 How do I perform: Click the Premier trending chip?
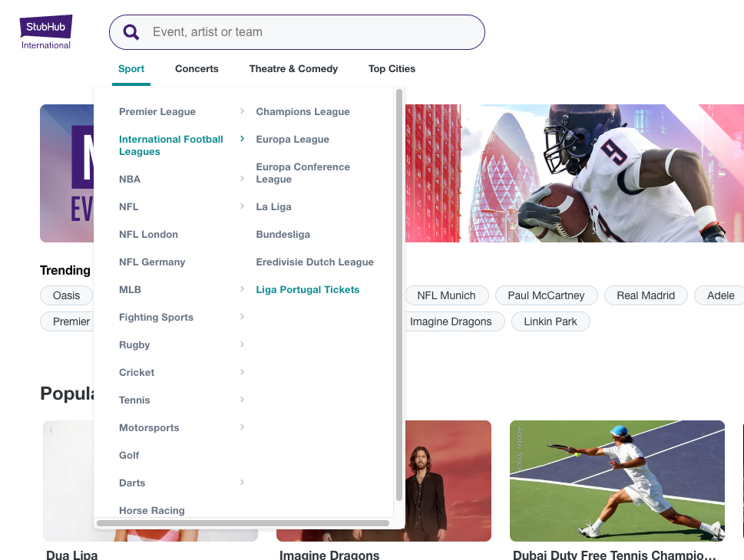[67, 321]
